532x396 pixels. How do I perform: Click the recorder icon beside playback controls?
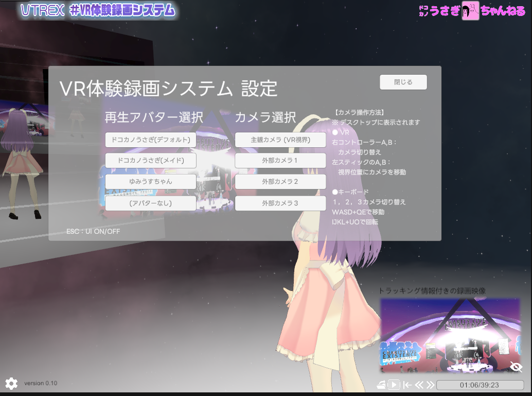pyautogui.click(x=381, y=384)
